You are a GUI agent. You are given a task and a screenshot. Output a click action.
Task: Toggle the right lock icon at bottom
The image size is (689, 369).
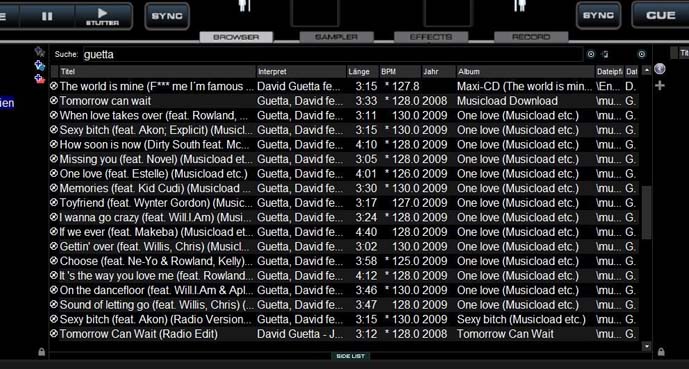coord(661,352)
